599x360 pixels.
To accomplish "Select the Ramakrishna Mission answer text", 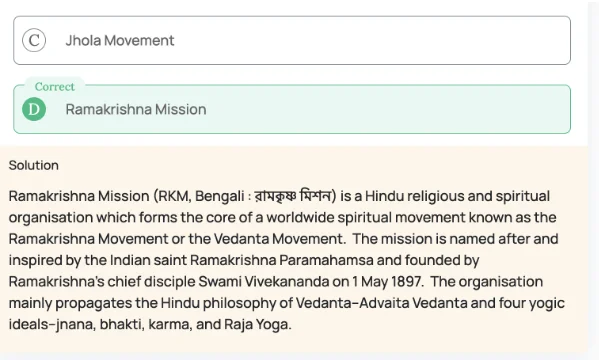I will pos(136,109).
